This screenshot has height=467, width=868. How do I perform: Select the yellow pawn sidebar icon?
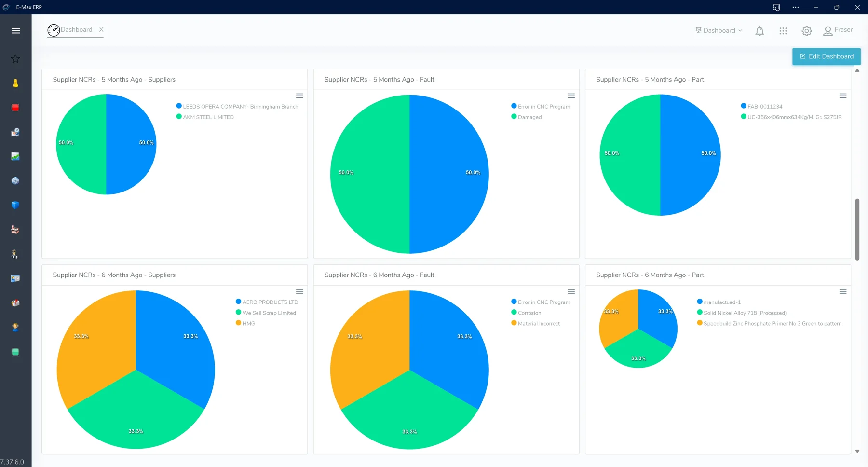tap(15, 83)
